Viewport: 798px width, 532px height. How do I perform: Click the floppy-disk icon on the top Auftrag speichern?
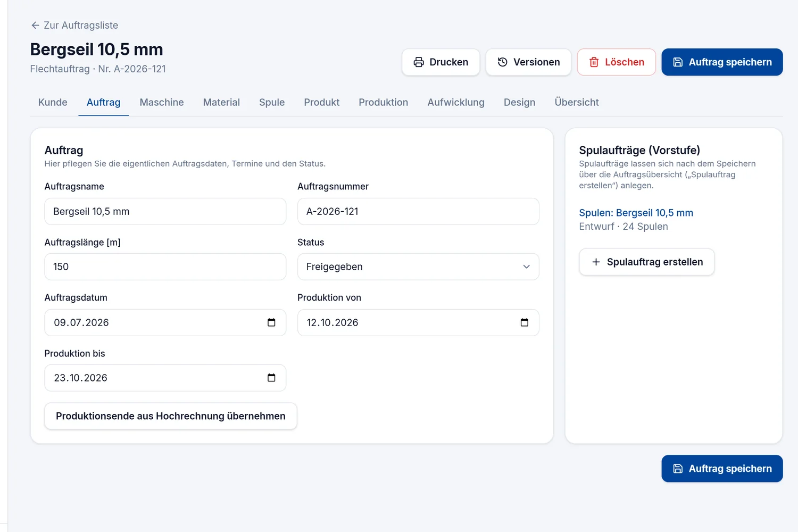tap(678, 62)
